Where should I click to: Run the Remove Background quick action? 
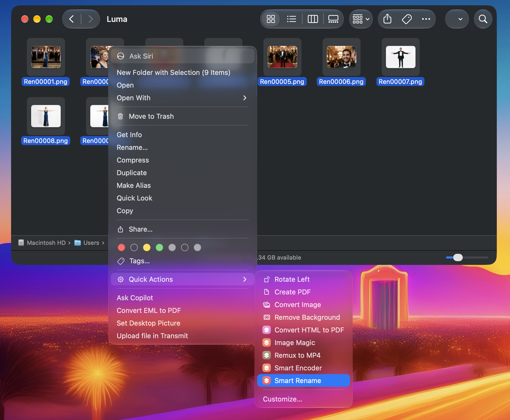click(x=304, y=317)
